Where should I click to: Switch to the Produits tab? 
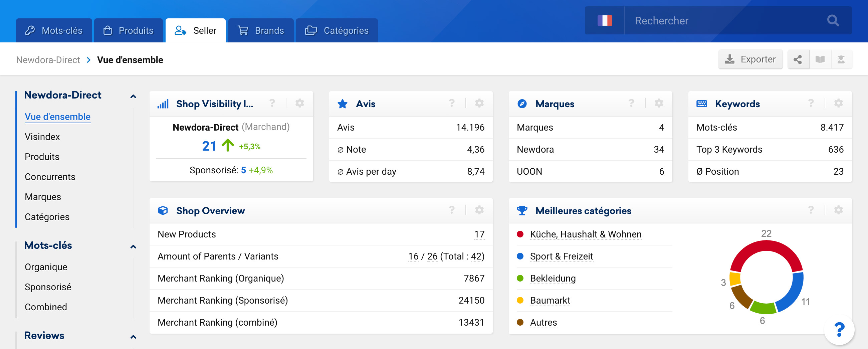129,30
